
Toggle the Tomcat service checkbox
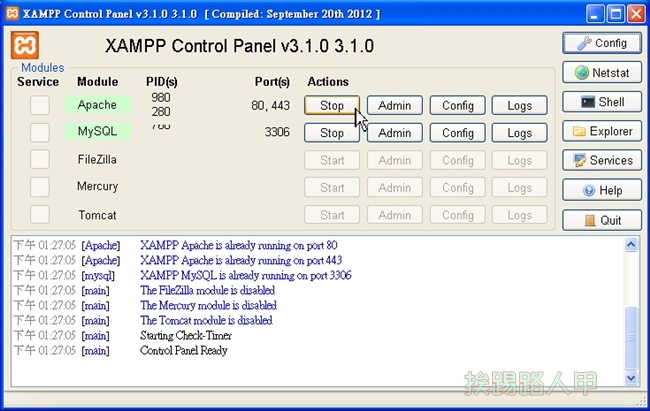pyautogui.click(x=40, y=215)
